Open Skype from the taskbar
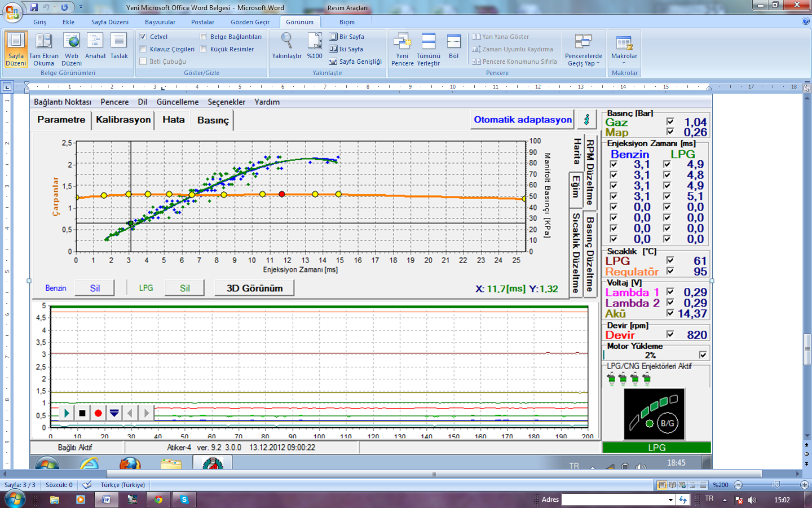Screen dimensions: 812x508 point(184,500)
